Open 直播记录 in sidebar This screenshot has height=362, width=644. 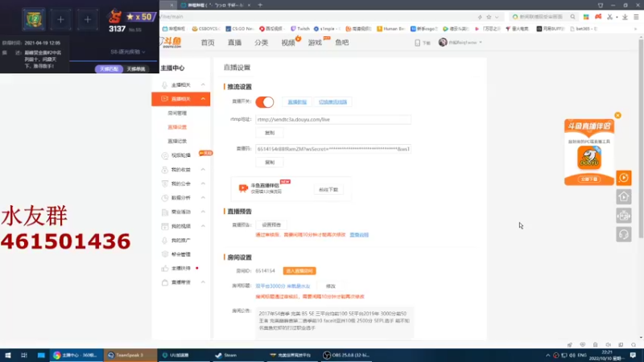(177, 142)
